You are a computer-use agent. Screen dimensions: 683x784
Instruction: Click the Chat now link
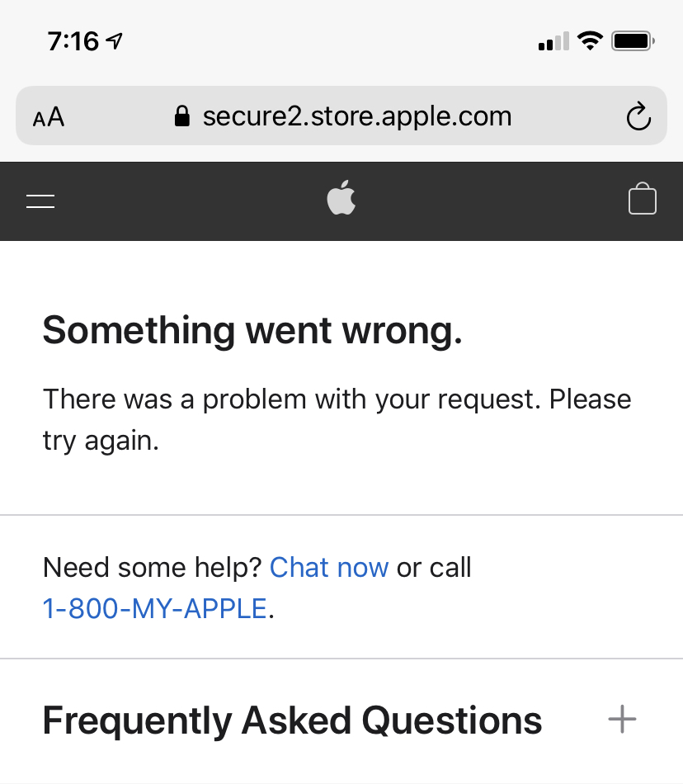pos(329,567)
